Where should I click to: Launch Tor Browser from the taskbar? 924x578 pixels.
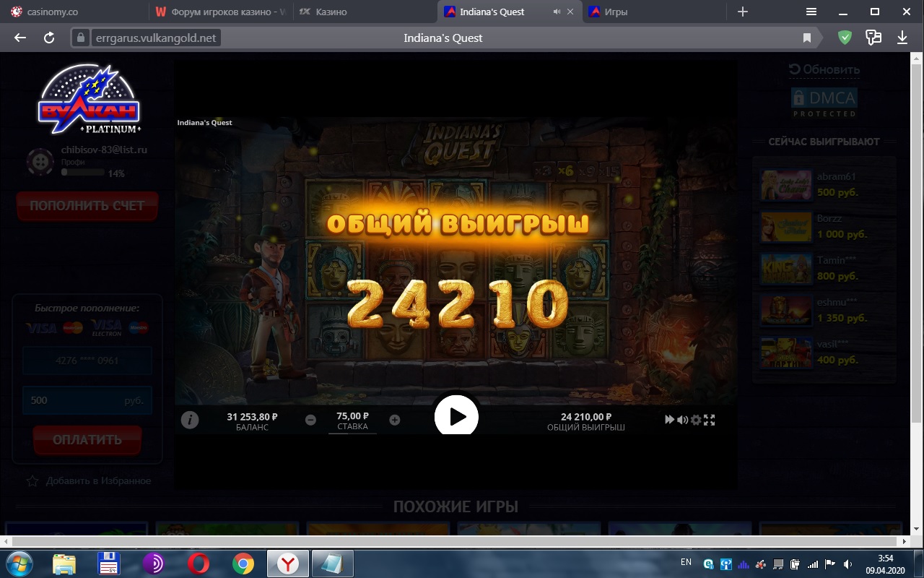[153, 564]
